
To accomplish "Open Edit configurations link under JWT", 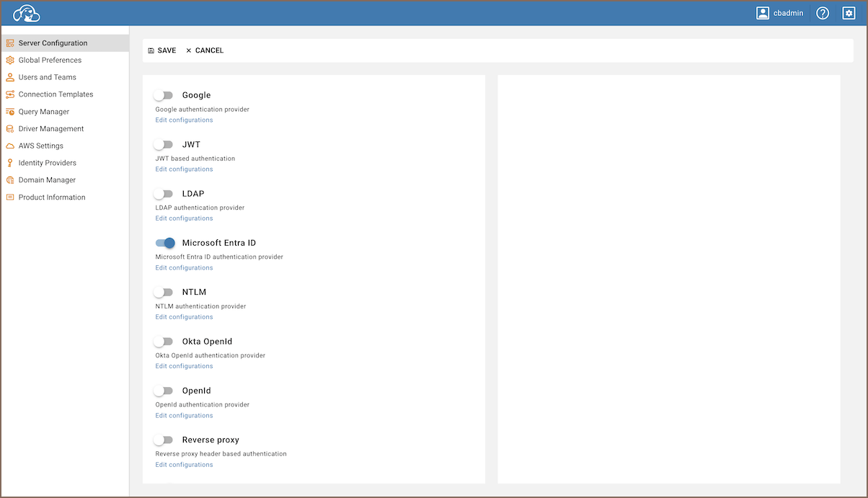I will click(x=184, y=169).
